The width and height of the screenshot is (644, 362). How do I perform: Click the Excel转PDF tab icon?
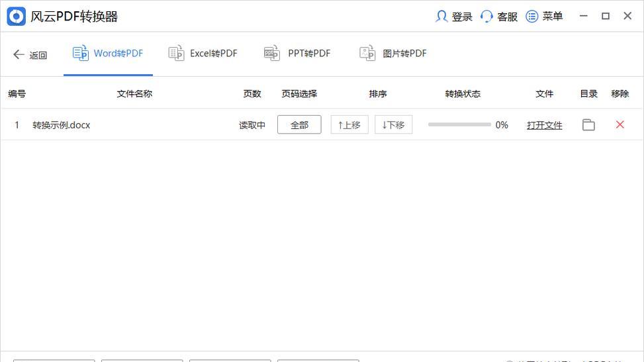coord(176,54)
